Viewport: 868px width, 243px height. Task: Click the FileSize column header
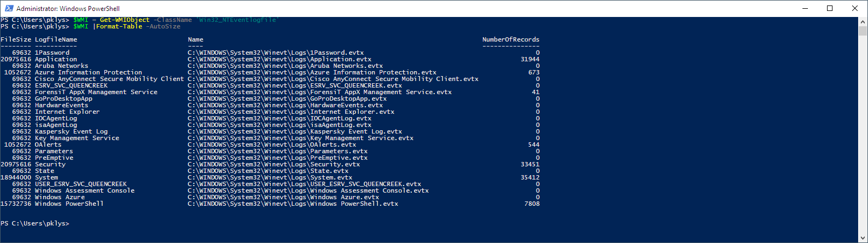[16, 39]
